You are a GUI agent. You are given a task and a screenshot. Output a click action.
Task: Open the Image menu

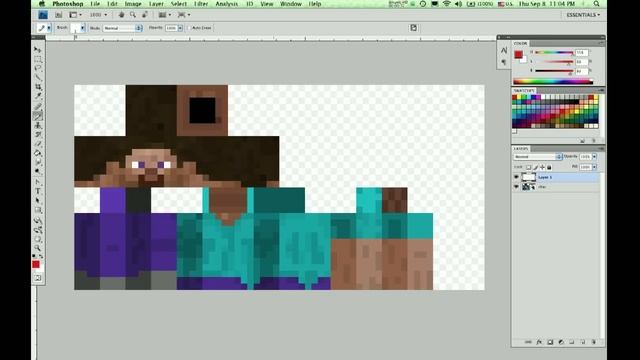tap(133, 4)
